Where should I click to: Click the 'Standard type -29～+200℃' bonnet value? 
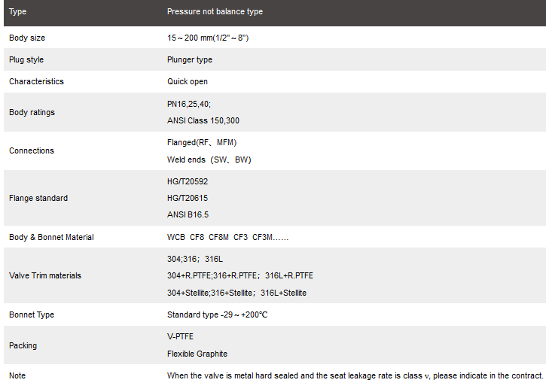pos(217,315)
